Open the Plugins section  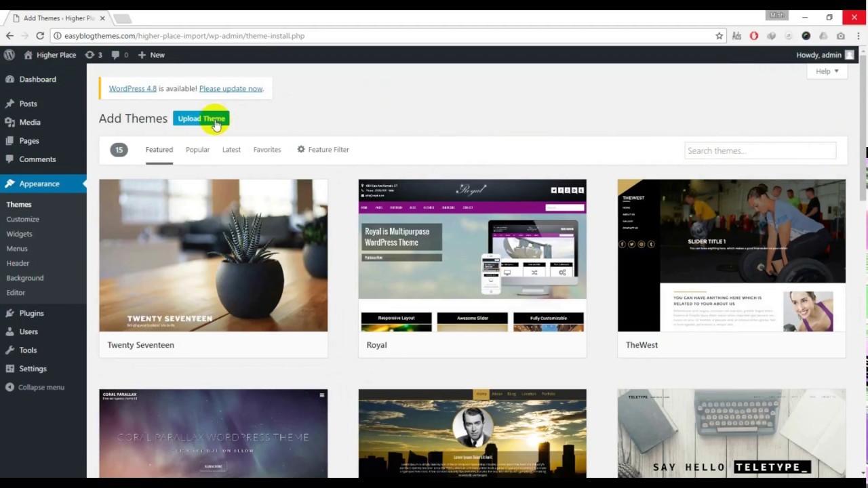point(31,313)
